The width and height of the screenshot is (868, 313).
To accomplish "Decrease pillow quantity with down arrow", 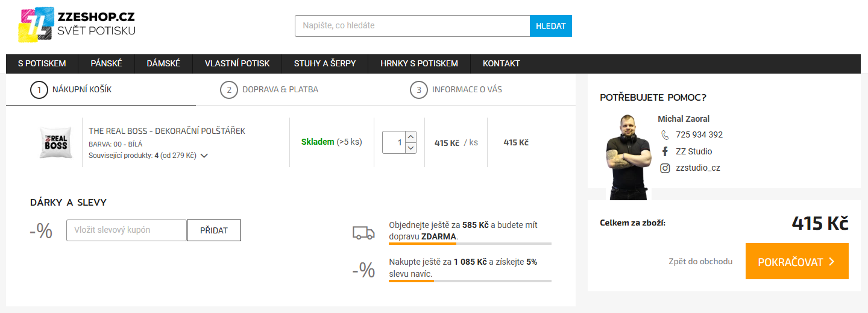I will click(410, 148).
